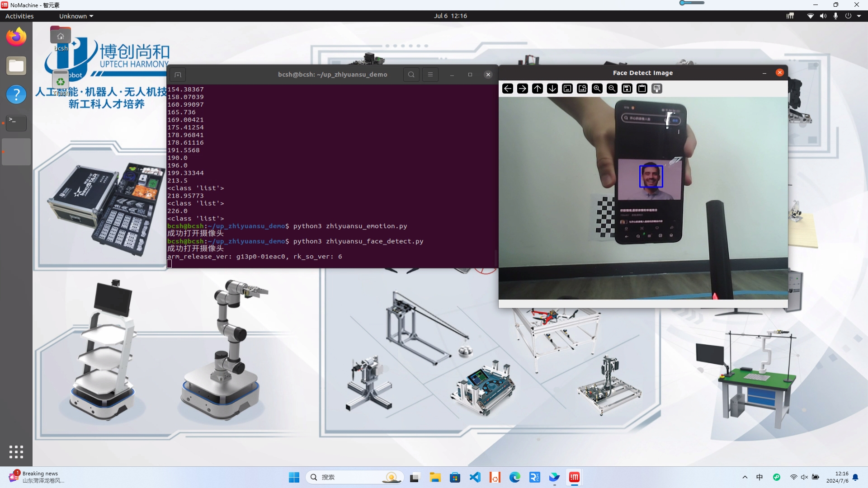Show hidden Windows tray icons
Viewport: 868px width, 488px height.
[x=745, y=477]
